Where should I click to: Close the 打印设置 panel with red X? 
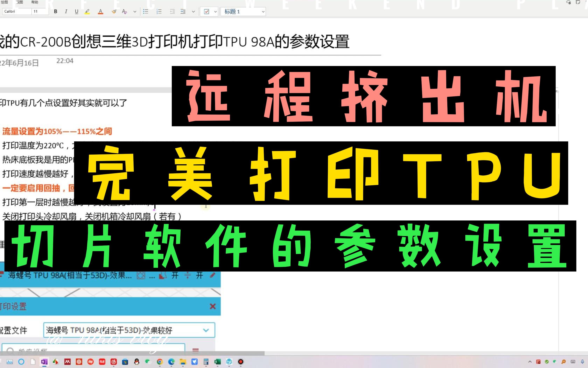[x=213, y=306]
